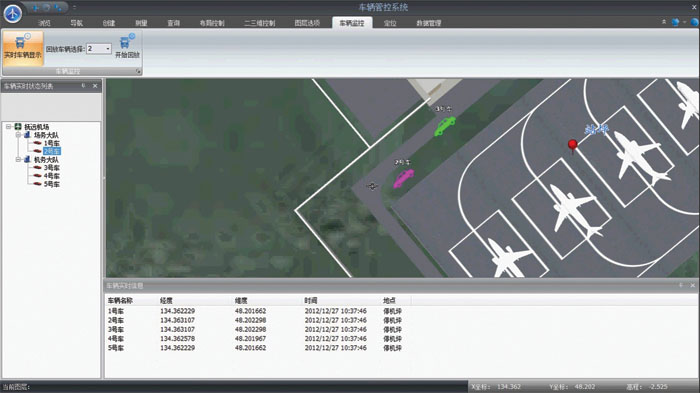Click the round airplane application logo button
Image resolution: width=700 pixels, height=393 pixels.
[12, 13]
